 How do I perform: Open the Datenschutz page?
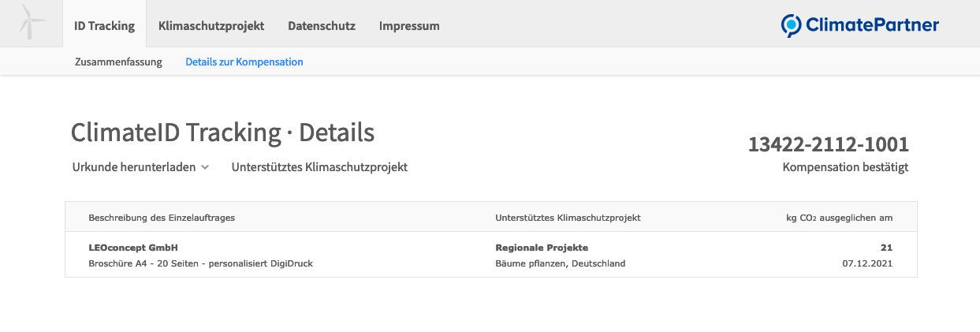point(322,25)
